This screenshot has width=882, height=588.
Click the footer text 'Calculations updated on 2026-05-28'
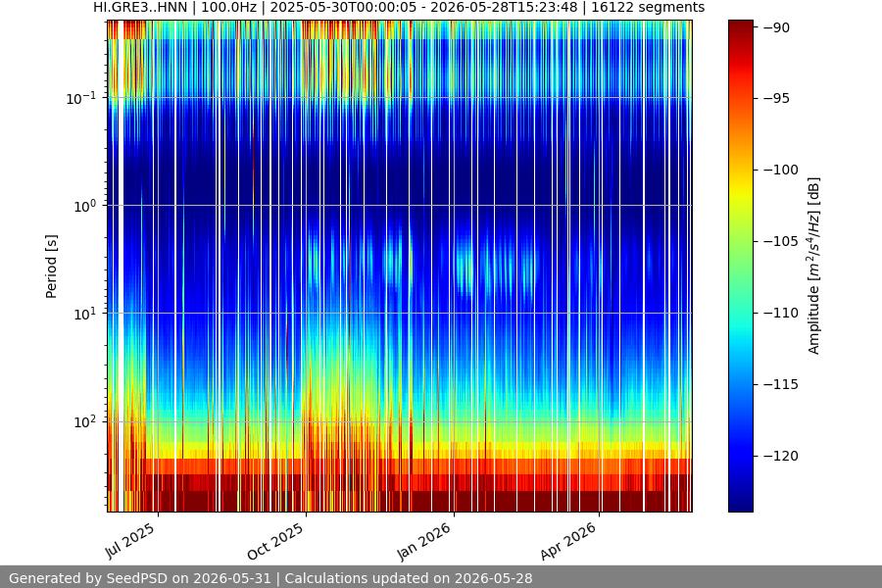click(409, 578)
